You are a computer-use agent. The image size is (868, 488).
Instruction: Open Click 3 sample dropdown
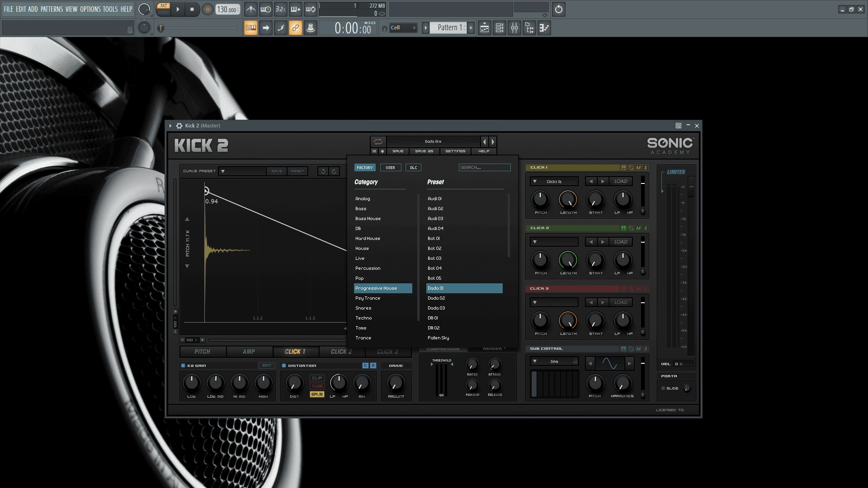[554, 303]
